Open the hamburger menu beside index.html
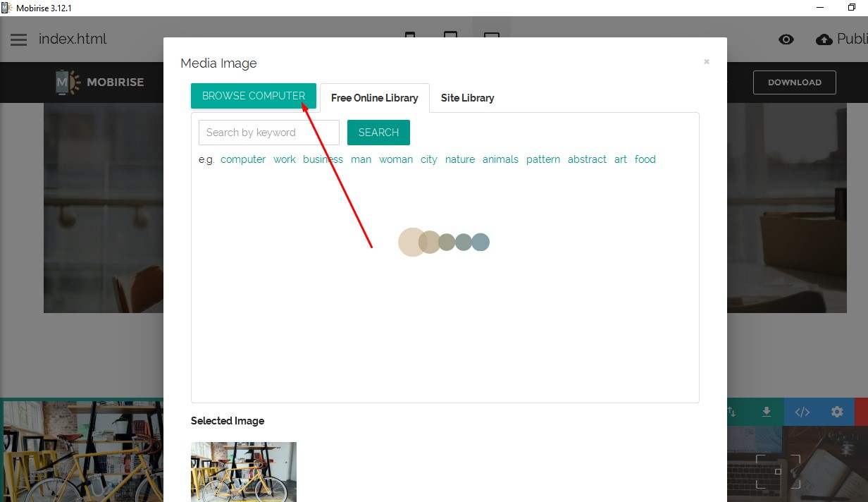The height and width of the screenshot is (502, 868). point(18,39)
